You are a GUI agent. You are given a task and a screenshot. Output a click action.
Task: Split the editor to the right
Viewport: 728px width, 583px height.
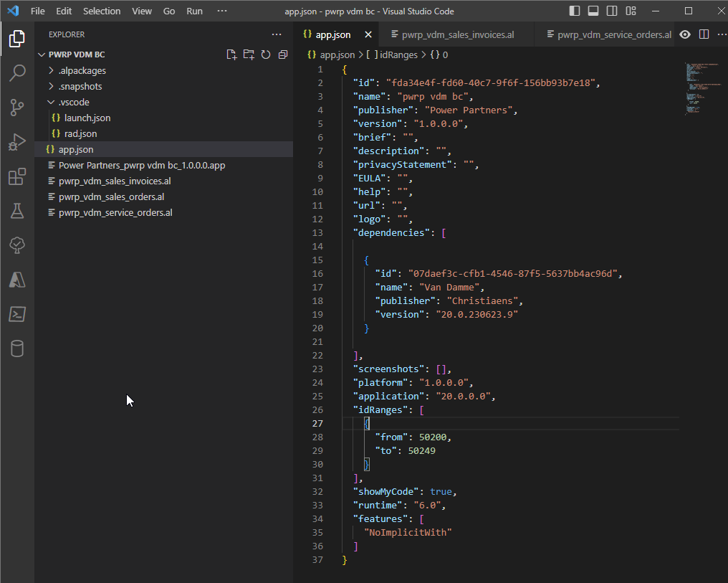click(x=704, y=34)
